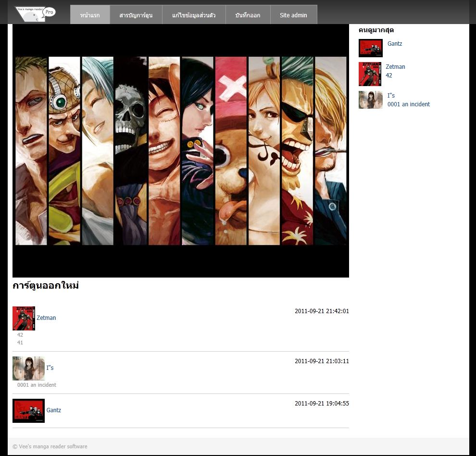476x456 pixels.
Task: Select timestamp 2011-09-21 19:04:55
Action: tap(322, 404)
